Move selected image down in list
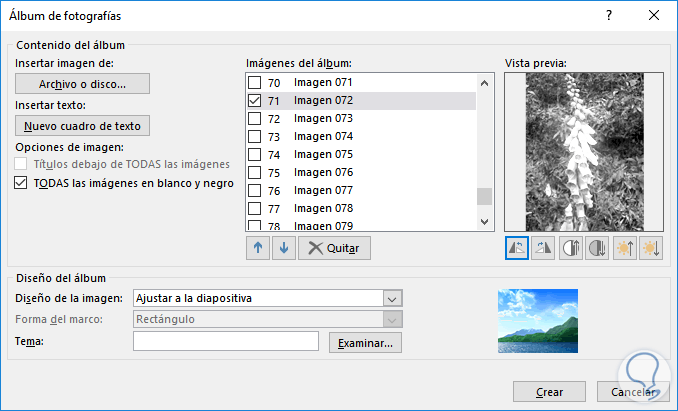 pyautogui.click(x=282, y=248)
